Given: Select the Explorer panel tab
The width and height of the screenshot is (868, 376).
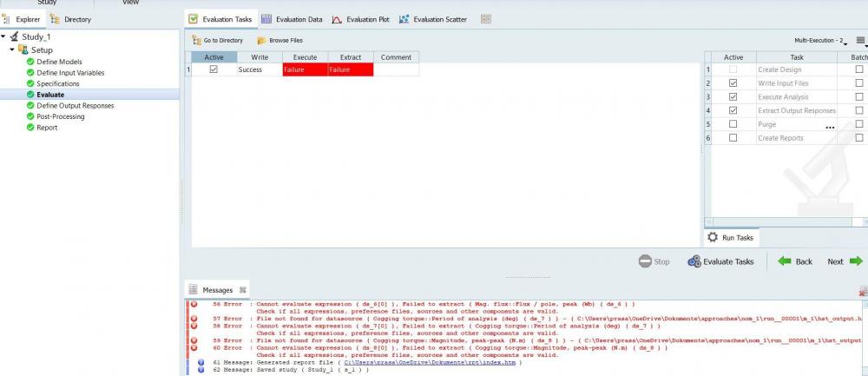Looking at the screenshot, I should click(22, 19).
